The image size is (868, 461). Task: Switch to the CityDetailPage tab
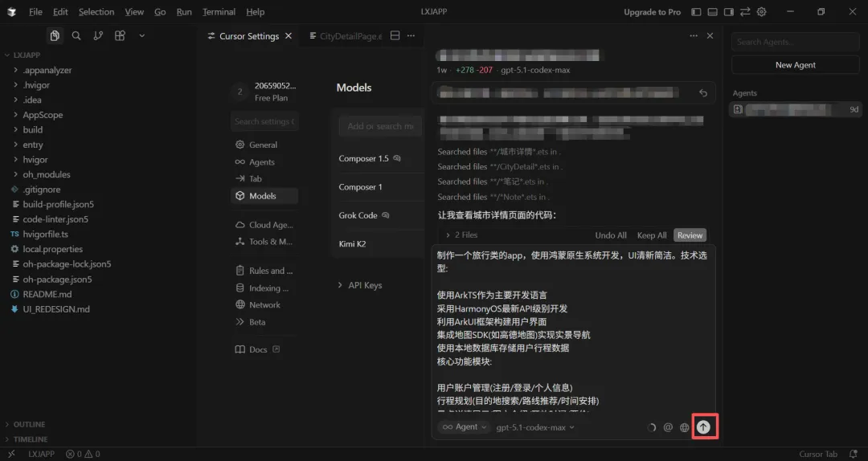(x=346, y=36)
